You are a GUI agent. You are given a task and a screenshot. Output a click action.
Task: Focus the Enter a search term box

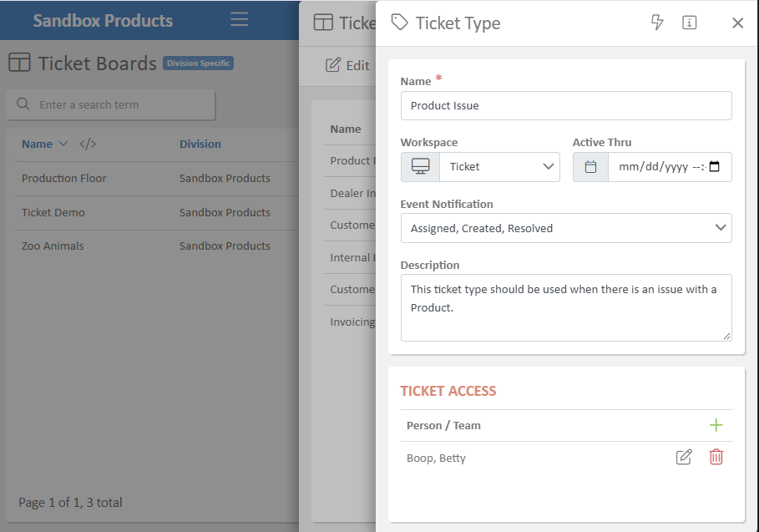pos(110,104)
